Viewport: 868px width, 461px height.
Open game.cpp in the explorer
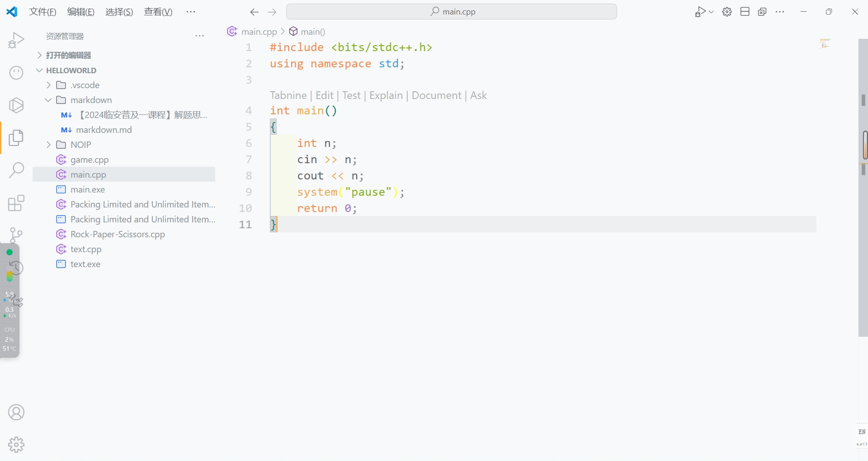click(x=90, y=160)
